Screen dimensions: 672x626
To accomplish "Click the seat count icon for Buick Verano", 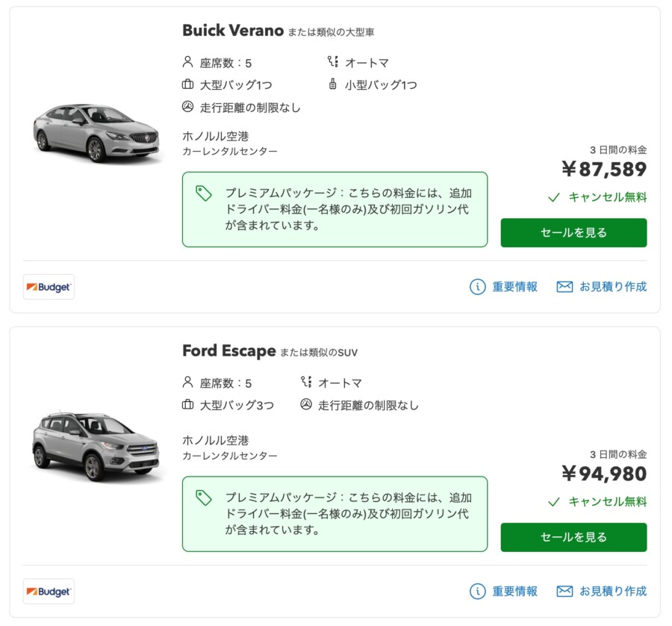I will (x=186, y=63).
